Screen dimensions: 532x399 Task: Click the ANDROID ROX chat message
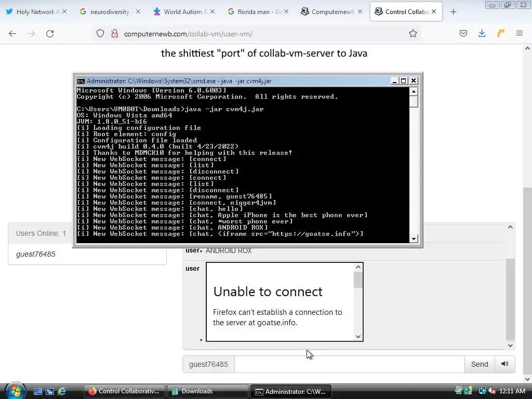pos(229,251)
